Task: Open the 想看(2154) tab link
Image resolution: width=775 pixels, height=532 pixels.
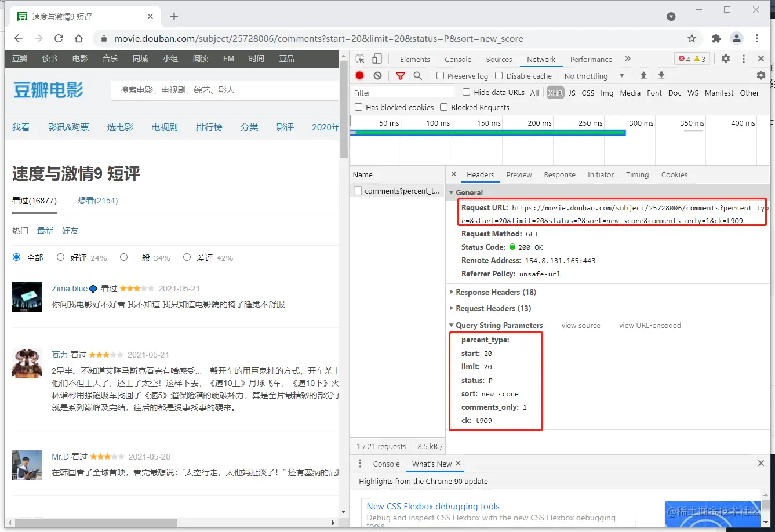Action: coord(97,201)
